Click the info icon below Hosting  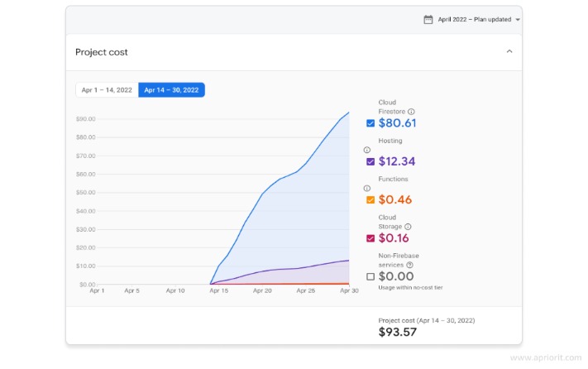pos(367,150)
